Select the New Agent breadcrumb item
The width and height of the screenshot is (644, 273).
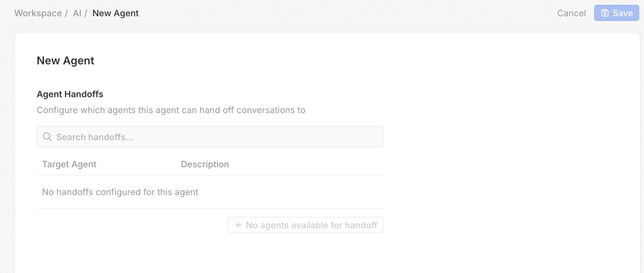point(115,13)
